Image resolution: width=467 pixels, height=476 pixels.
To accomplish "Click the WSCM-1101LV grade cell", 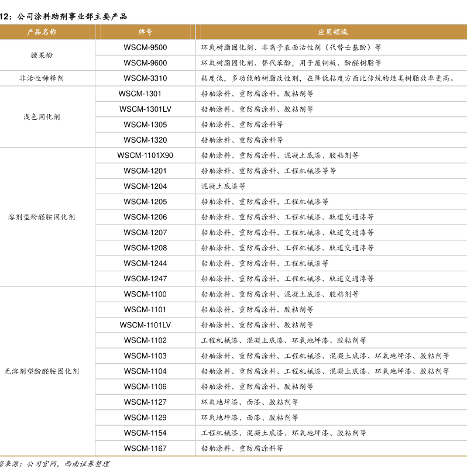I will [145, 325].
